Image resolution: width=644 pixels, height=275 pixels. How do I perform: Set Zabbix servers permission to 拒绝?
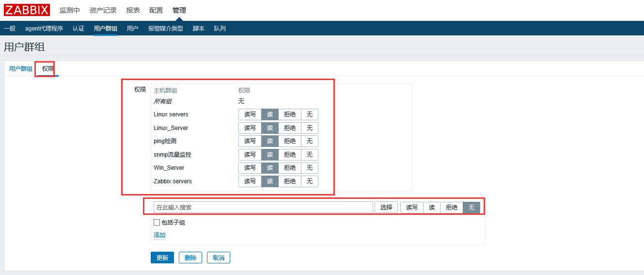pos(290,181)
